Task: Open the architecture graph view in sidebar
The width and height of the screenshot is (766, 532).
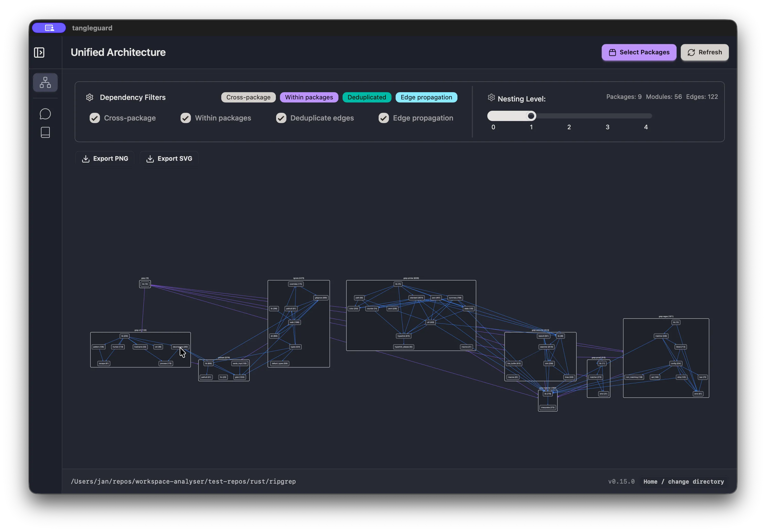Action: point(45,82)
